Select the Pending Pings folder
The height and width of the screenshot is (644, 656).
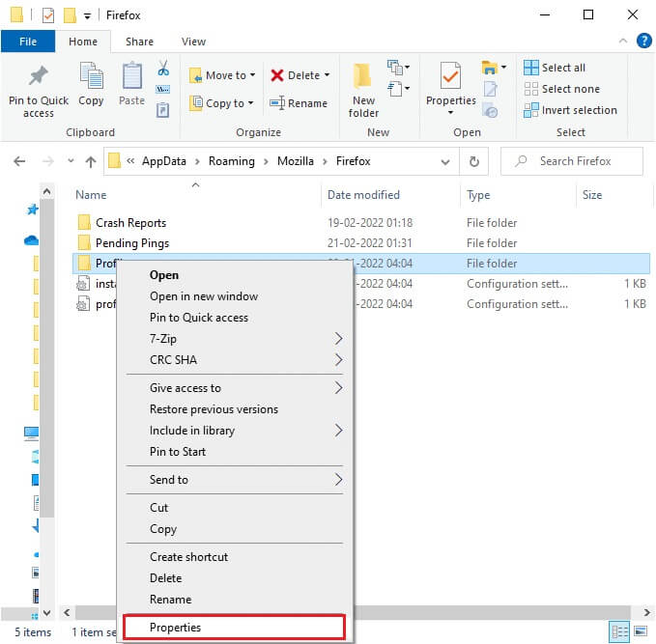132,243
